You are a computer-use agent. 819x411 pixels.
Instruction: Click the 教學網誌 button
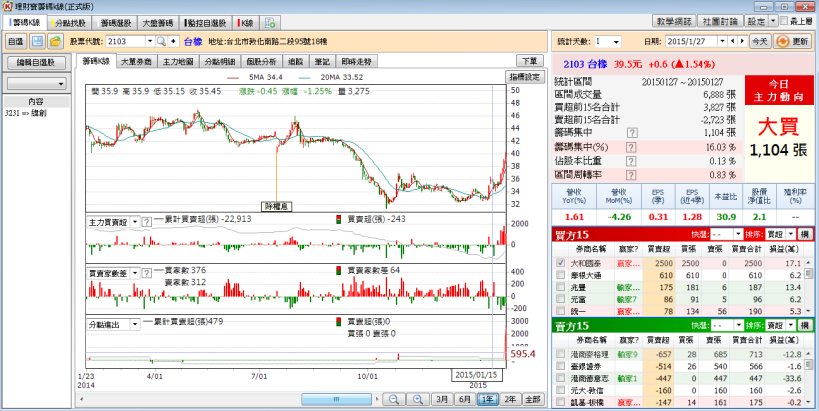[674, 21]
